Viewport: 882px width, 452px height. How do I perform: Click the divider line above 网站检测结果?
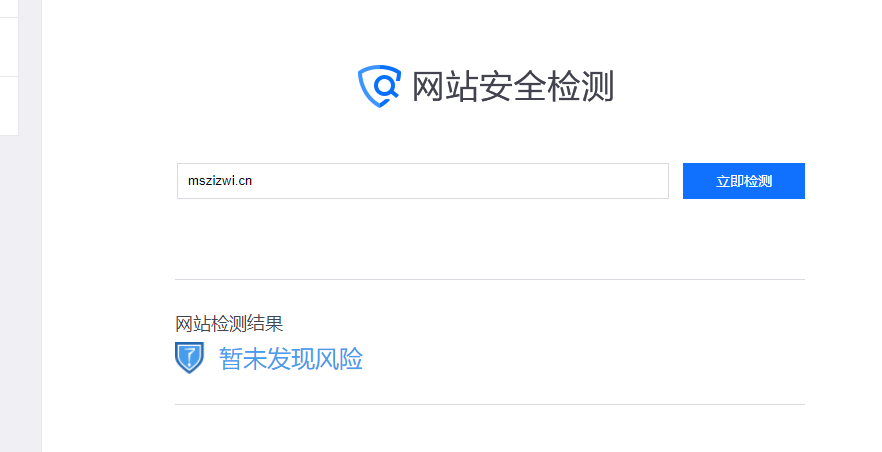coord(490,279)
